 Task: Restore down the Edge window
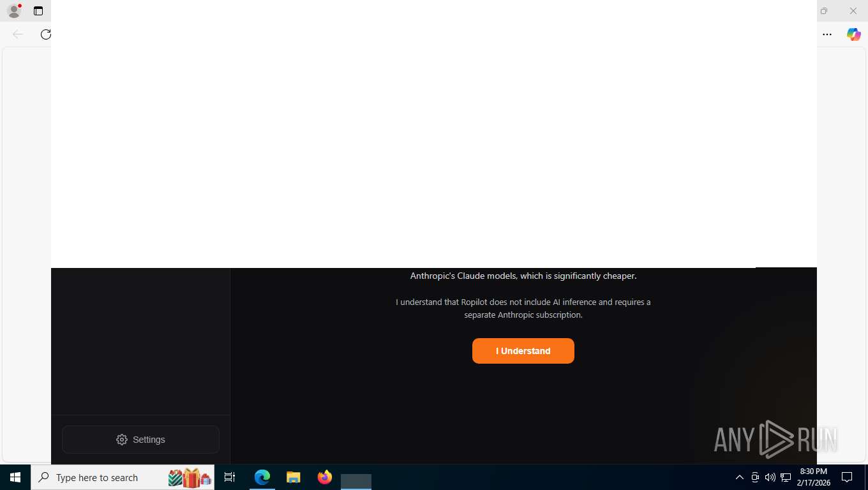pos(824,11)
